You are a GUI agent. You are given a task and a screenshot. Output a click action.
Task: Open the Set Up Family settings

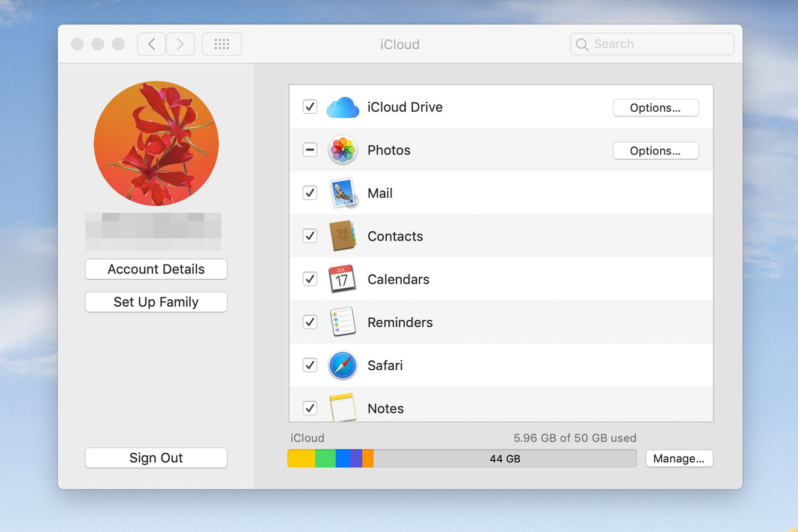[x=156, y=302]
